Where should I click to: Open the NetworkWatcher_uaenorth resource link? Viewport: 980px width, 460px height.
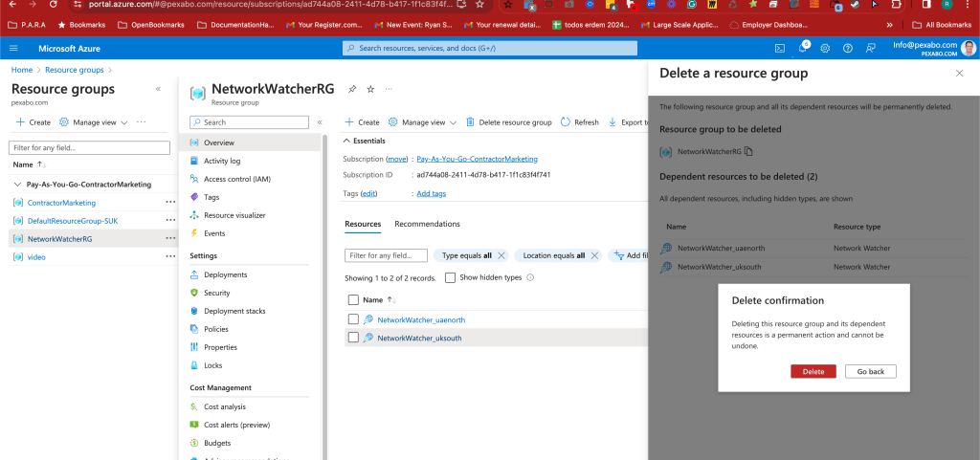421,319
